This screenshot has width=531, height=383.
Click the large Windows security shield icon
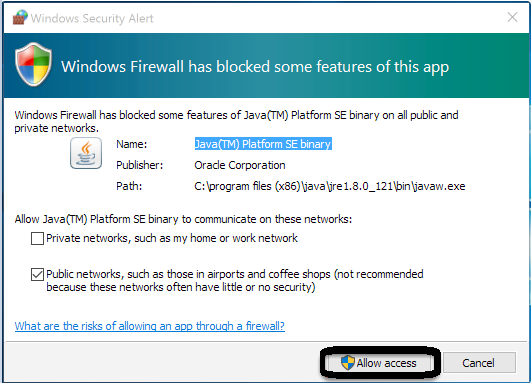pos(34,64)
